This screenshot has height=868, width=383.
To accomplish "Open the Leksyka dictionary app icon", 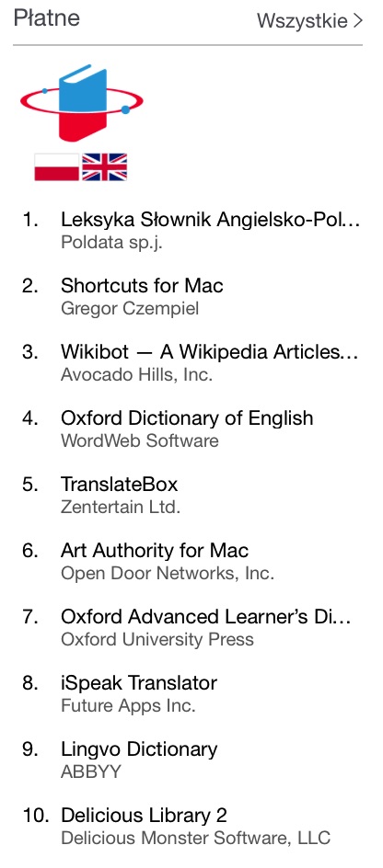I will 81,122.
